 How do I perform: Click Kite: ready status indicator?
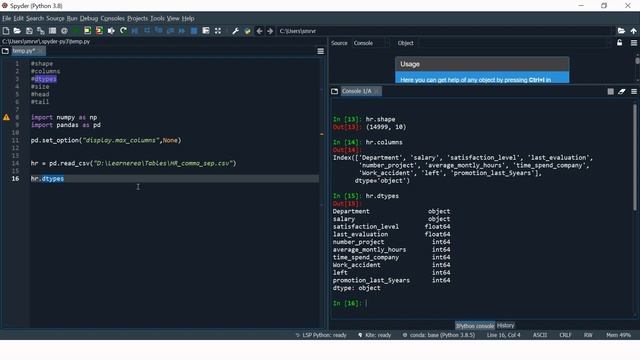374,335
